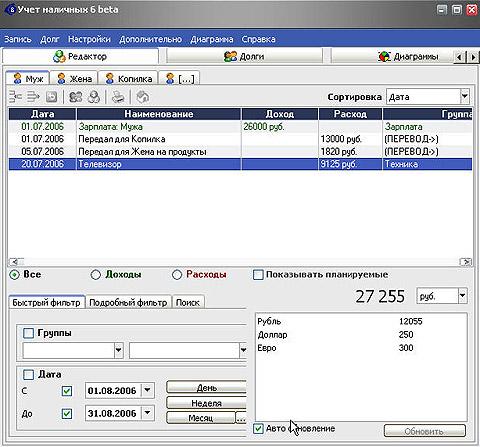This screenshot has width=480, height=447.
Task: Click the Доход column header
Action: point(280,114)
